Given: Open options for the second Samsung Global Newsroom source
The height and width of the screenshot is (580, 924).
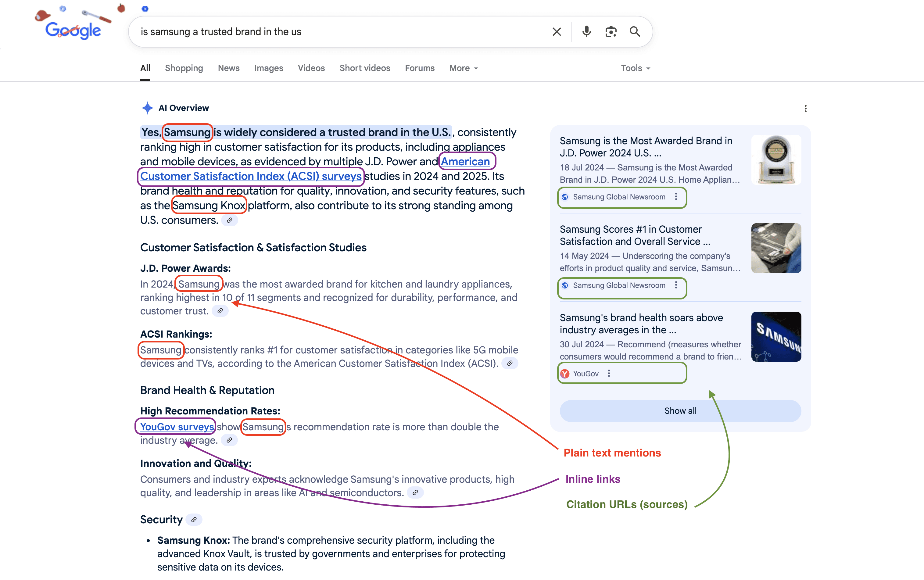Looking at the screenshot, I should point(676,285).
